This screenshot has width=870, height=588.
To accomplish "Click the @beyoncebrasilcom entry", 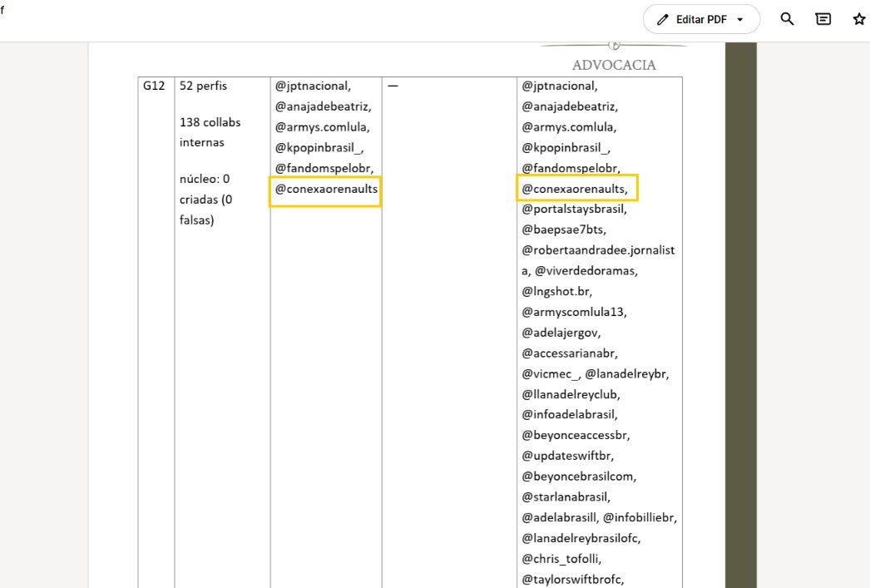I will point(579,476).
